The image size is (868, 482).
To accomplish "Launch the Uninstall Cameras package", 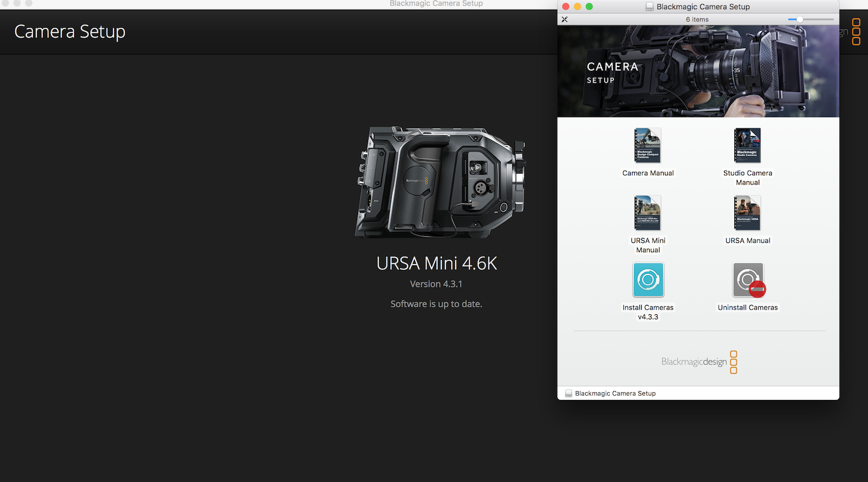I will coord(749,280).
